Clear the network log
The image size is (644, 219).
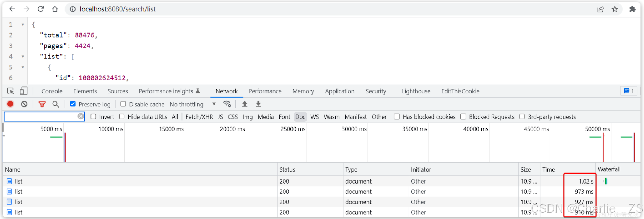[24, 104]
